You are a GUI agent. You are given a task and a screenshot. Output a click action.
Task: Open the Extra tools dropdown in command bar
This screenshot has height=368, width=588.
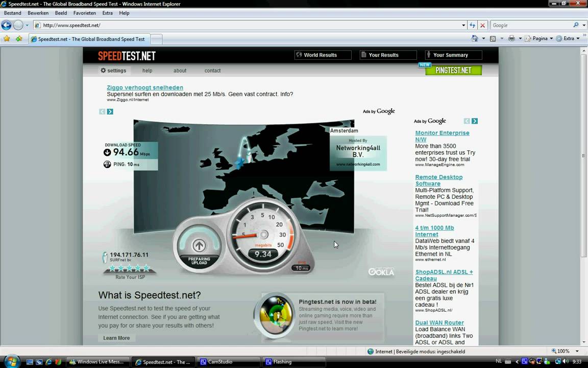click(568, 38)
